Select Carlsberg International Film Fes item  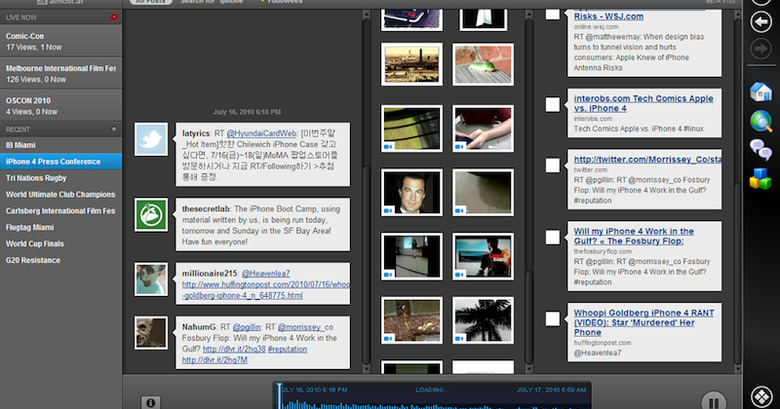tap(61, 211)
